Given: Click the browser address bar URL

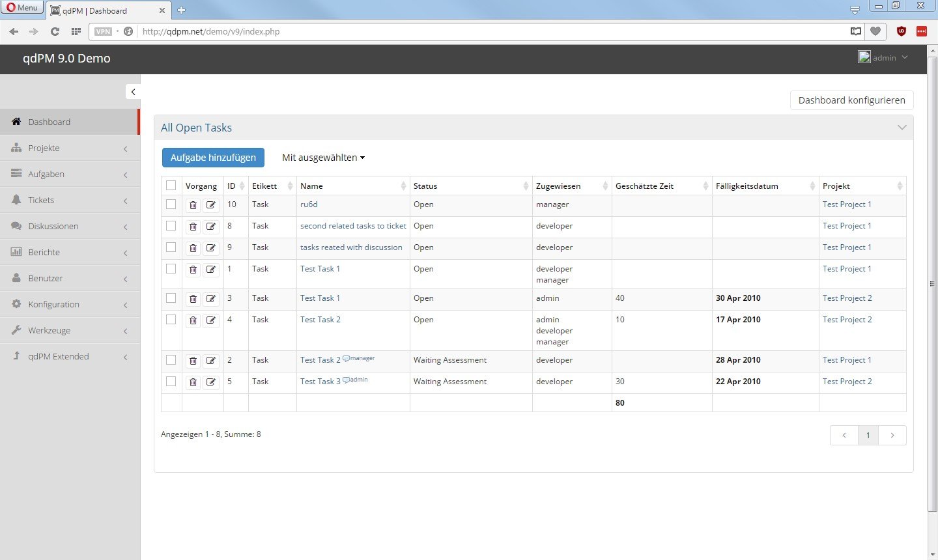Looking at the screenshot, I should coord(211,31).
